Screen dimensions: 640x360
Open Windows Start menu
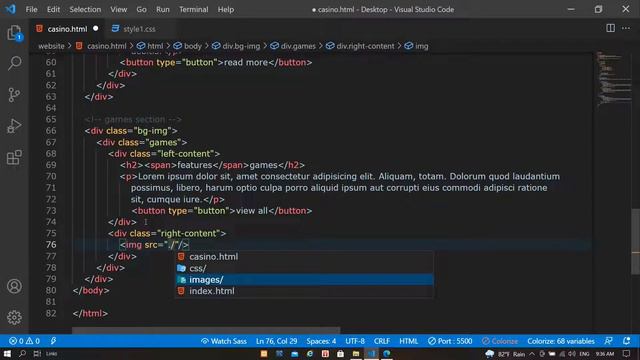7,353
